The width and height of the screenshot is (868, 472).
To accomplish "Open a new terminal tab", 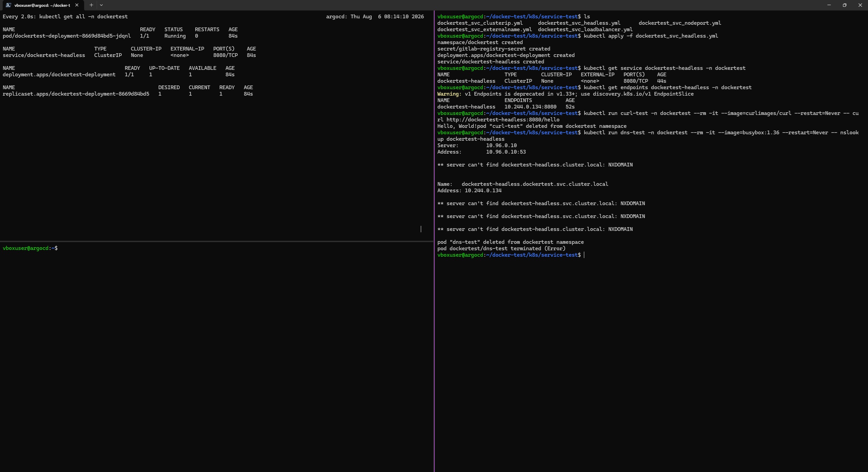I will click(x=91, y=5).
